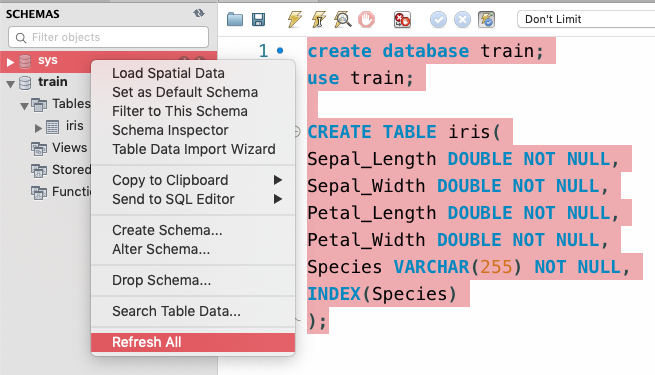
Task: Choose Set as Default Schema
Action: pos(193,92)
